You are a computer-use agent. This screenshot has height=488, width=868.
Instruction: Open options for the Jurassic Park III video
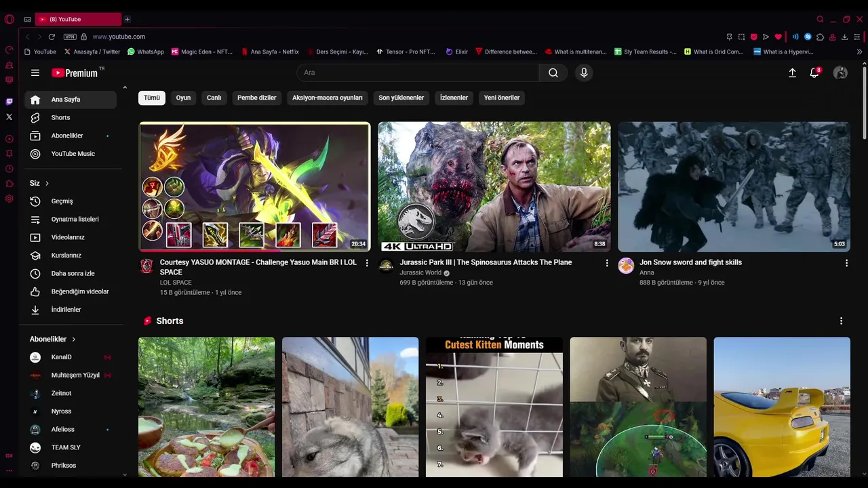[x=607, y=263]
